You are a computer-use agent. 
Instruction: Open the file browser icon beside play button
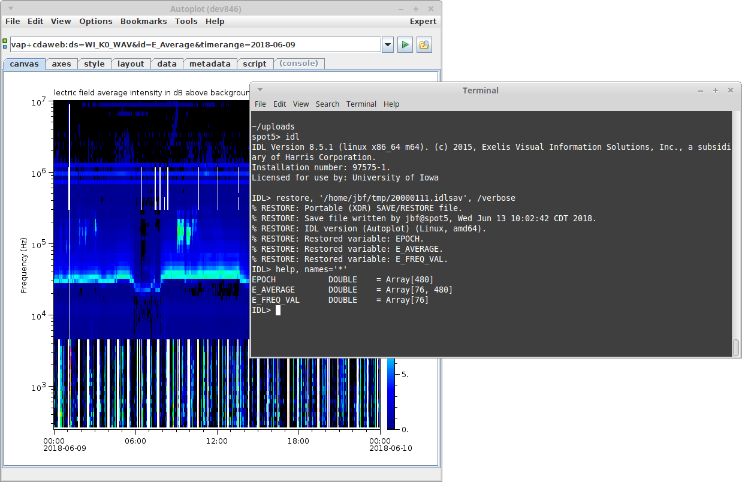(x=424, y=45)
